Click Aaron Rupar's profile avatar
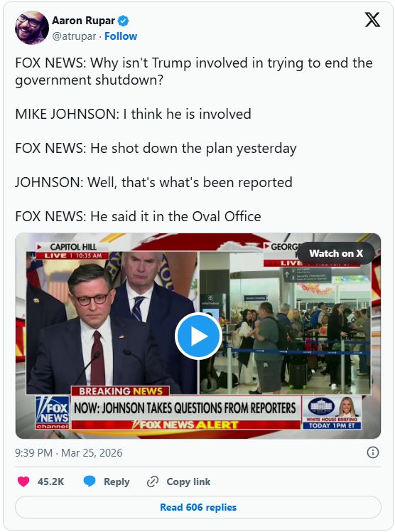 pyautogui.click(x=32, y=28)
